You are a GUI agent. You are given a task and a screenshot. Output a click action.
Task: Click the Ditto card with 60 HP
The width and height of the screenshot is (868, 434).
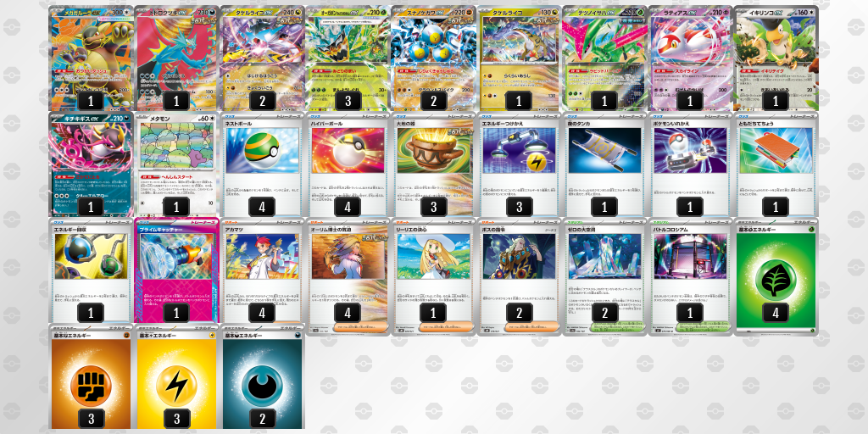coord(176,164)
